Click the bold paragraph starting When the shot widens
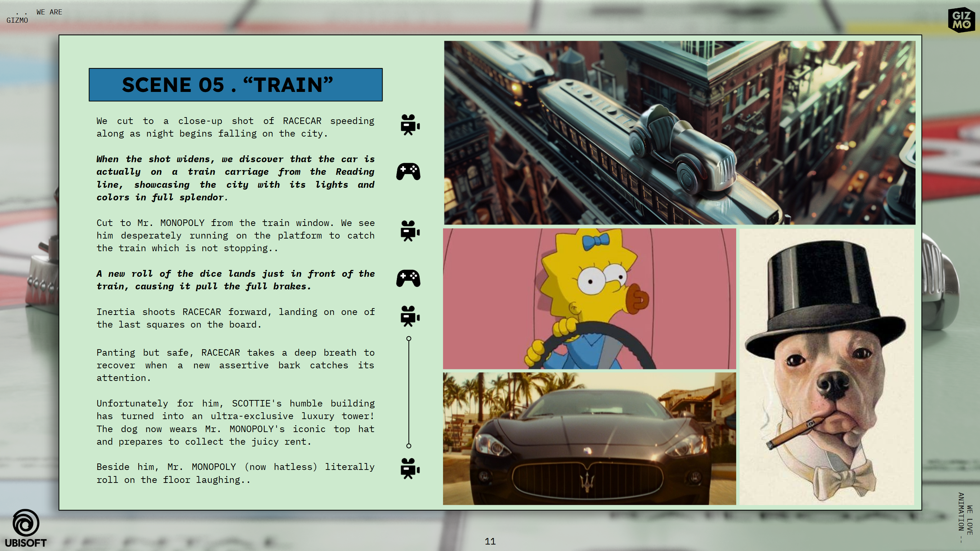The image size is (980, 551). click(x=236, y=178)
